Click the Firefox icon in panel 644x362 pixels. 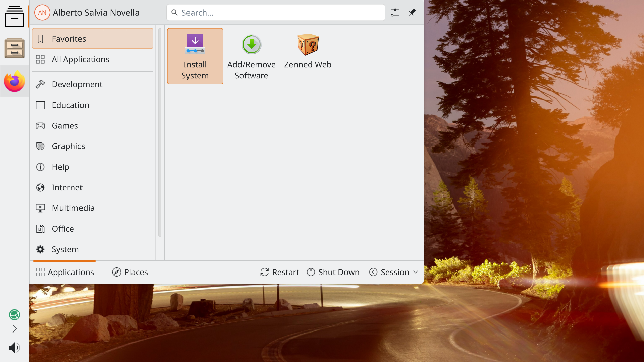click(x=14, y=81)
